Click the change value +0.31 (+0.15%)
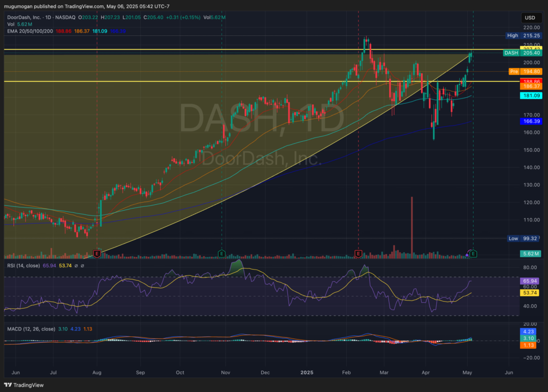This screenshot has width=548, height=392. click(183, 17)
